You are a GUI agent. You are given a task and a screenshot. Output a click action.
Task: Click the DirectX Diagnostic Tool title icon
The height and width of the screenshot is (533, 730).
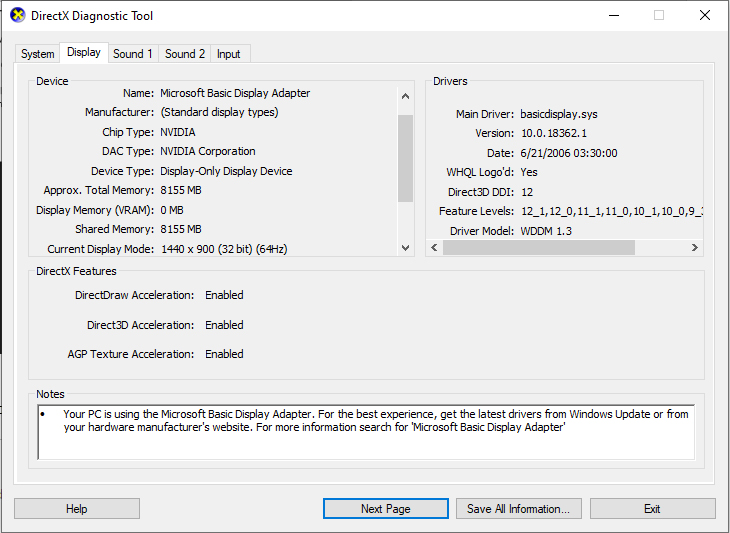[17, 15]
